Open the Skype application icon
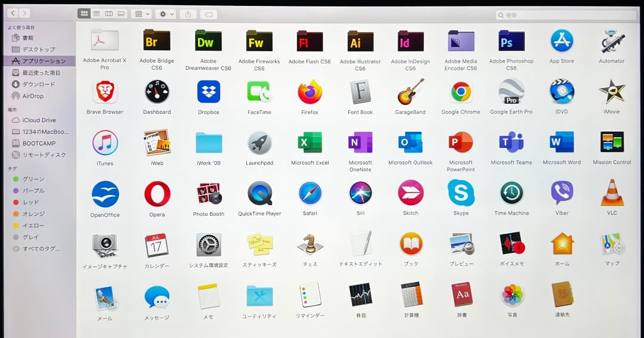The width and height of the screenshot is (644, 338). (x=460, y=193)
